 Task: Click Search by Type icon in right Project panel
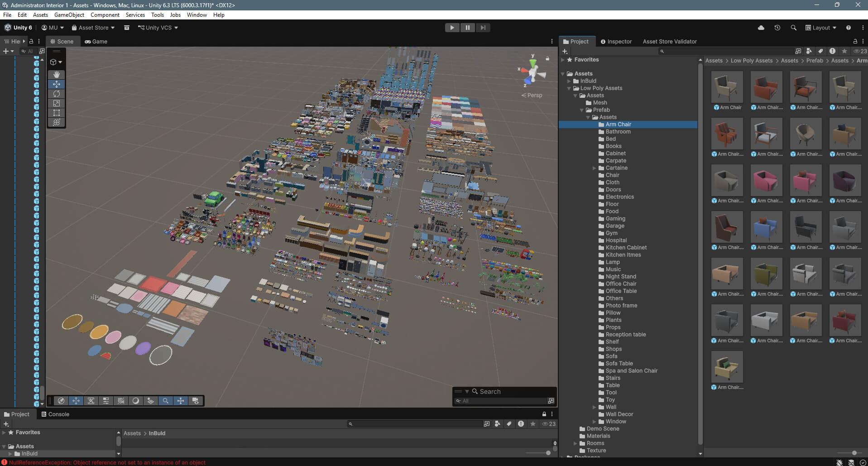click(809, 51)
